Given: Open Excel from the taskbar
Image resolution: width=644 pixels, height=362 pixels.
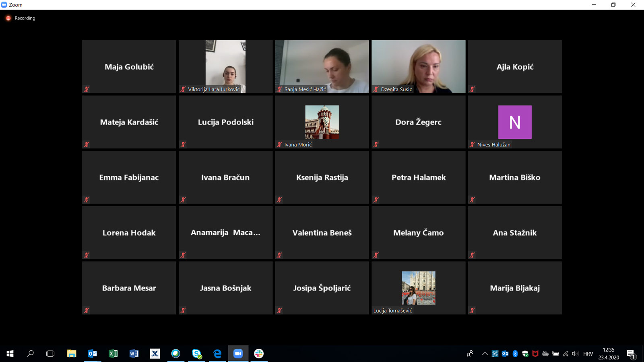Looking at the screenshot, I should point(114,354).
